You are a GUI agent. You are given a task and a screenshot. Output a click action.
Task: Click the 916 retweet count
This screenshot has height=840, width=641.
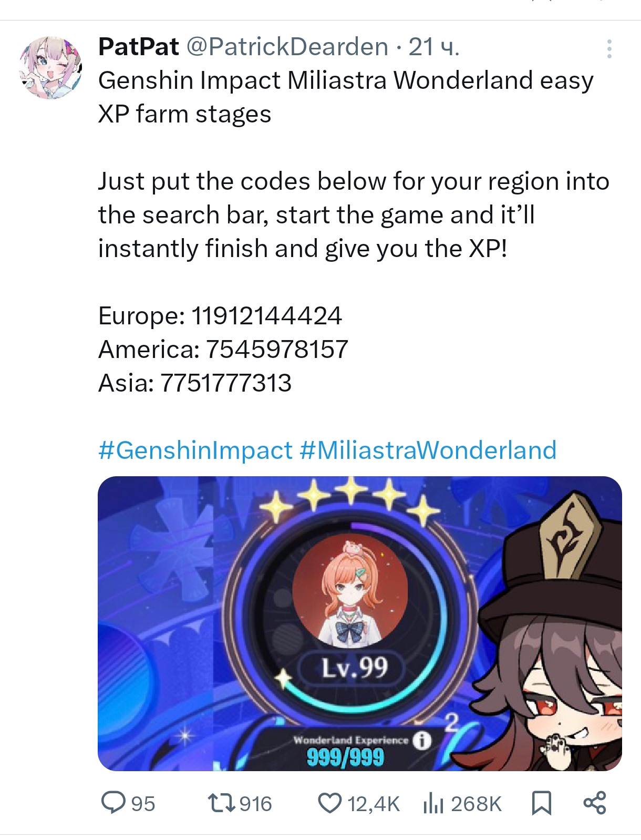point(255,804)
